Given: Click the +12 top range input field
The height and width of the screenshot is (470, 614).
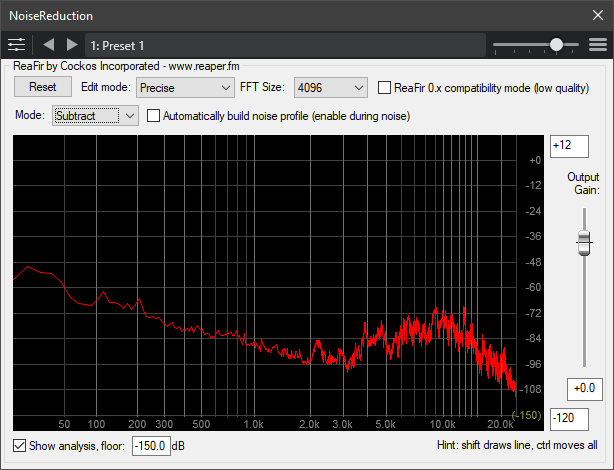Looking at the screenshot, I should (569, 146).
